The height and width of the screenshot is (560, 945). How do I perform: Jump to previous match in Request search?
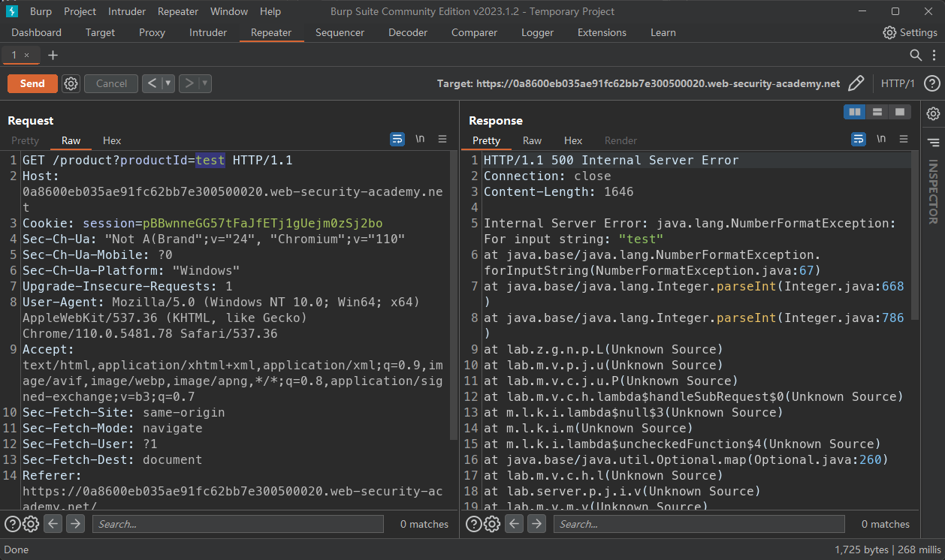coord(53,524)
